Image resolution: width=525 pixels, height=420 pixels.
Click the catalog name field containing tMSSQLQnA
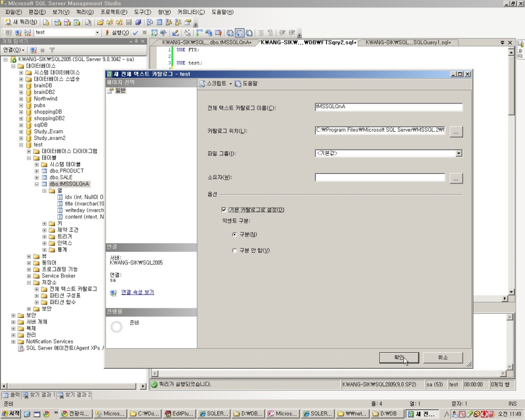click(x=389, y=107)
